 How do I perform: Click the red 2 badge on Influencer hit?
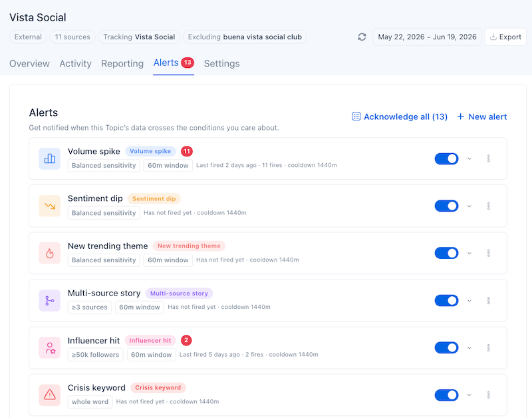186,340
